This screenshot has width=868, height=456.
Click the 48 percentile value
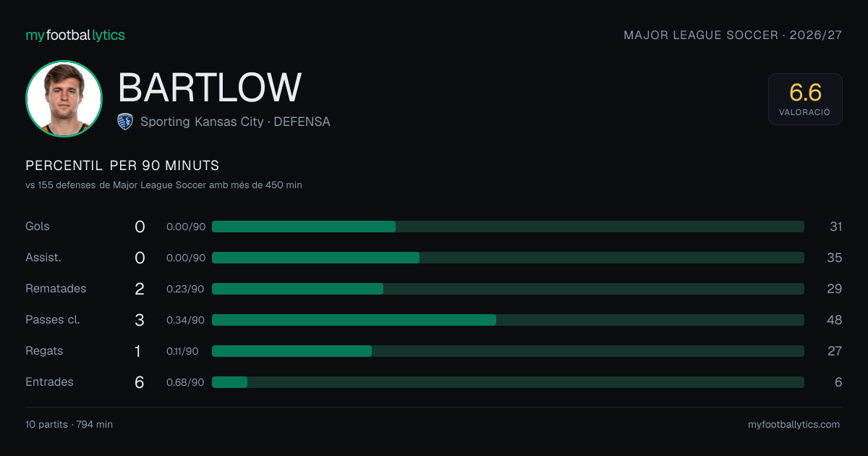pyautogui.click(x=834, y=320)
